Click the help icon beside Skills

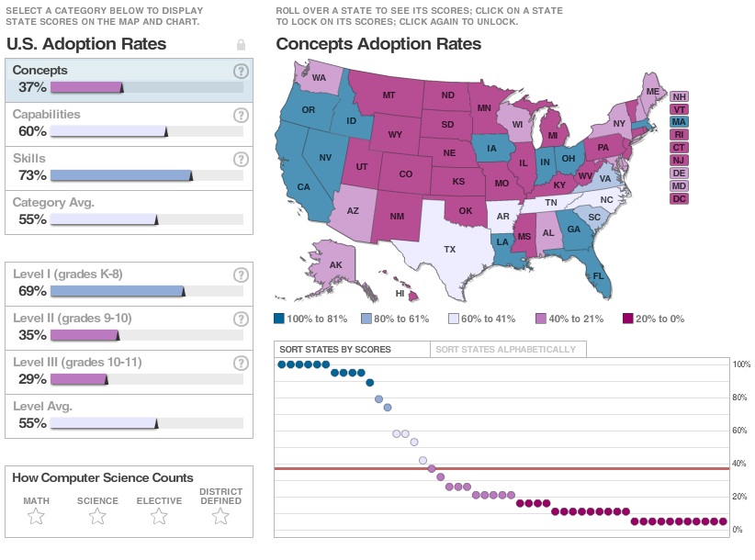pos(241,160)
